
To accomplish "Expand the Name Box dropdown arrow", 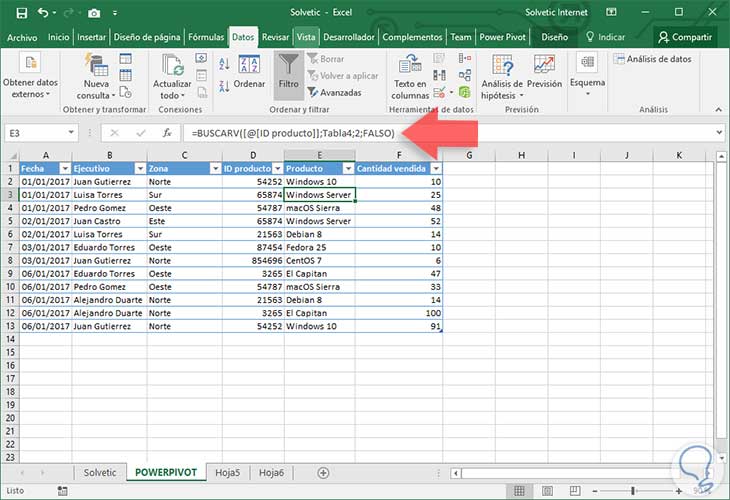I will click(71, 133).
